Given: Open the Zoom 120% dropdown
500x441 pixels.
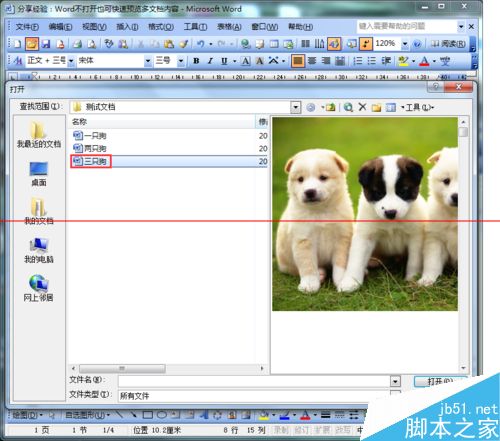Looking at the screenshot, I should [405, 44].
